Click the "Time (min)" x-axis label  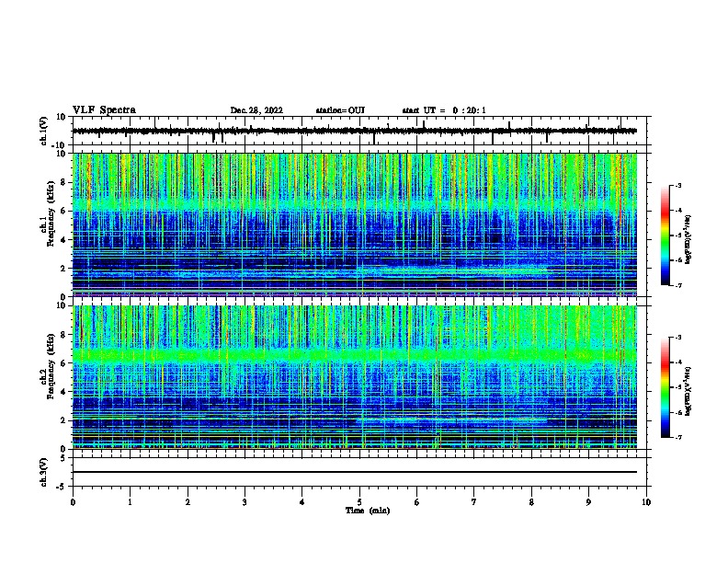click(x=368, y=511)
